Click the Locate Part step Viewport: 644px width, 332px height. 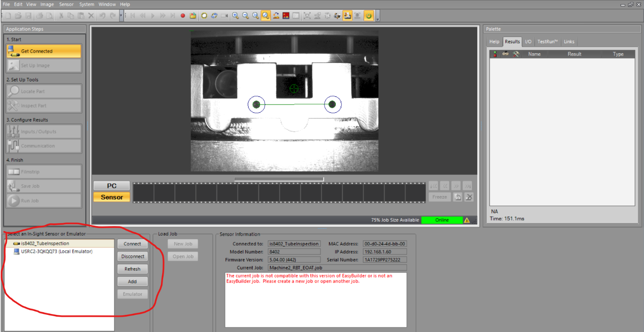44,91
